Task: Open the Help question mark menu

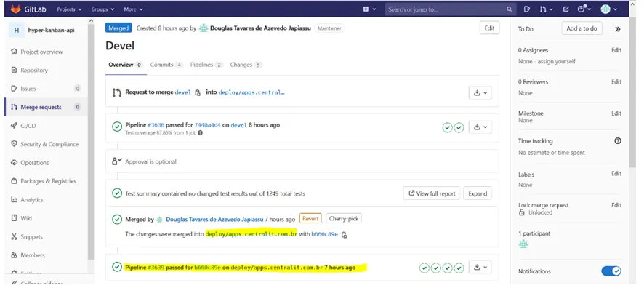Action: (x=584, y=9)
